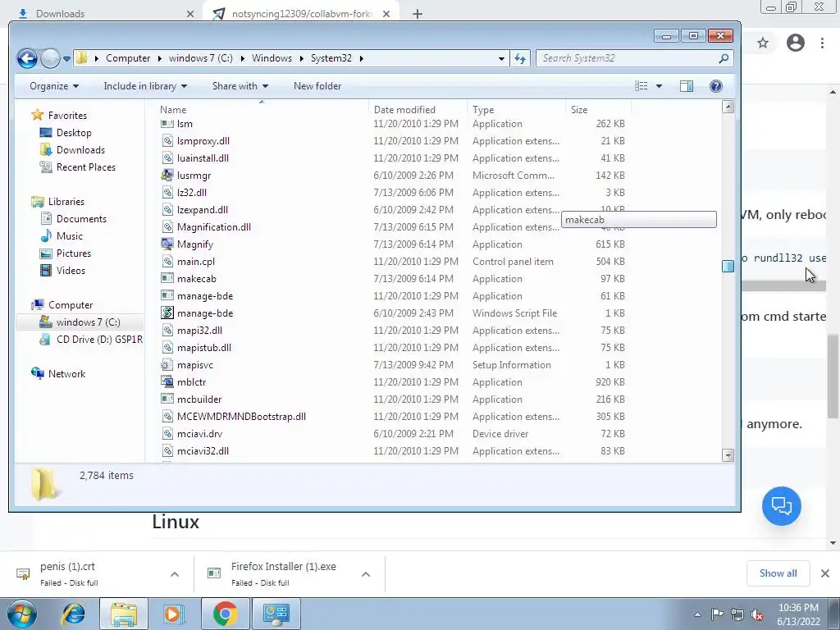Screen dimensions: 840x630
Task: Select the Magnify application icon
Action: pos(167,244)
